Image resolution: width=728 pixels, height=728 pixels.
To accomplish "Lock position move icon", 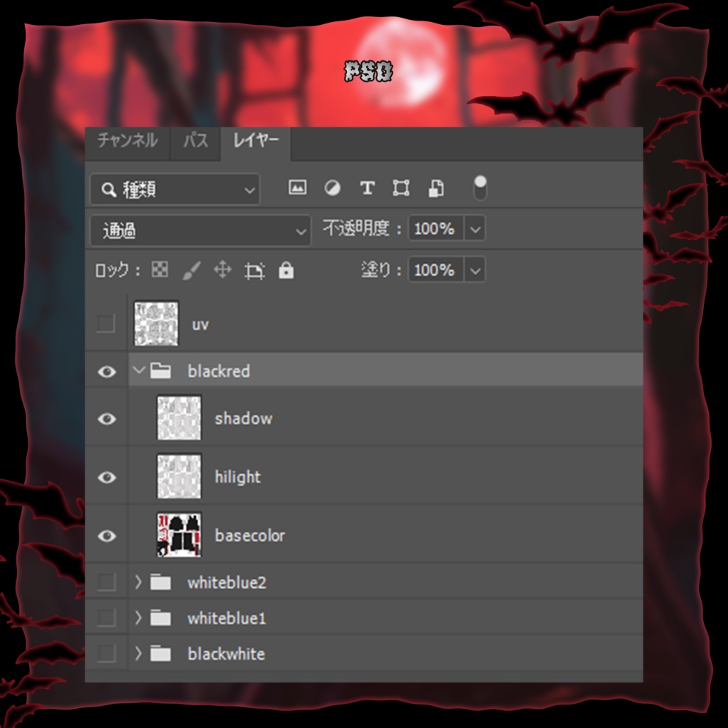I will [x=223, y=269].
